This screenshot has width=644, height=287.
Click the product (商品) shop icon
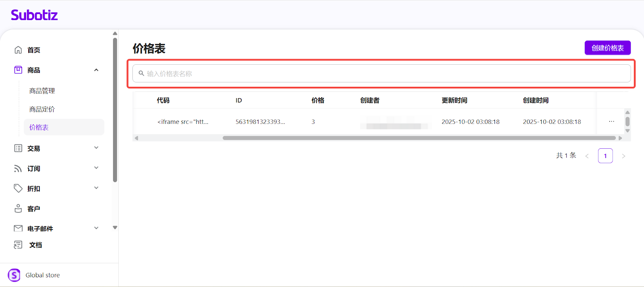pos(18,70)
